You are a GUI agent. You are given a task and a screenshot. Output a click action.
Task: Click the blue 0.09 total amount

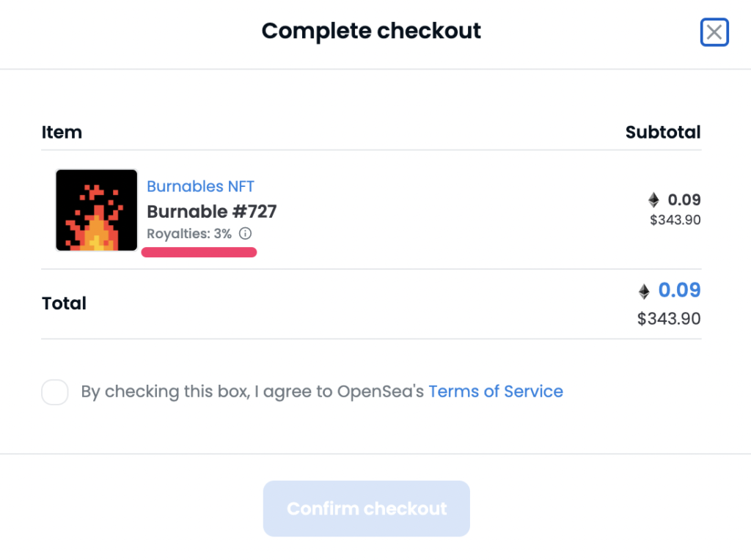679,290
